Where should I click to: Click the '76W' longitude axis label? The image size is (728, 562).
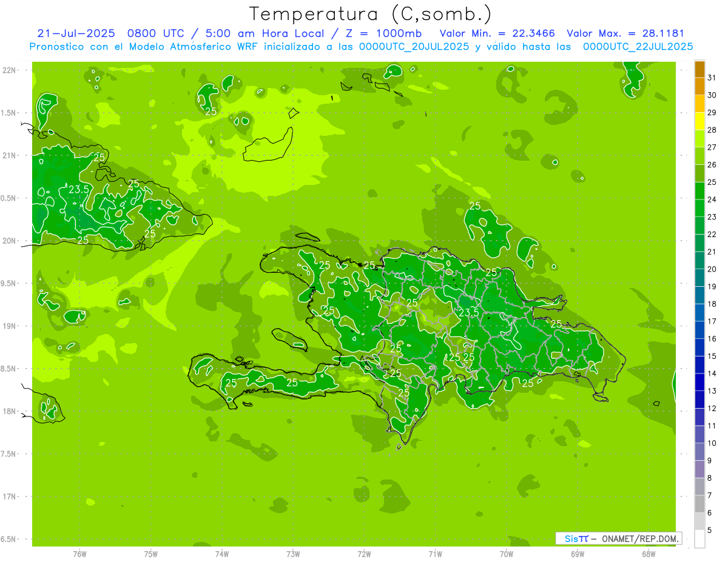[79, 554]
